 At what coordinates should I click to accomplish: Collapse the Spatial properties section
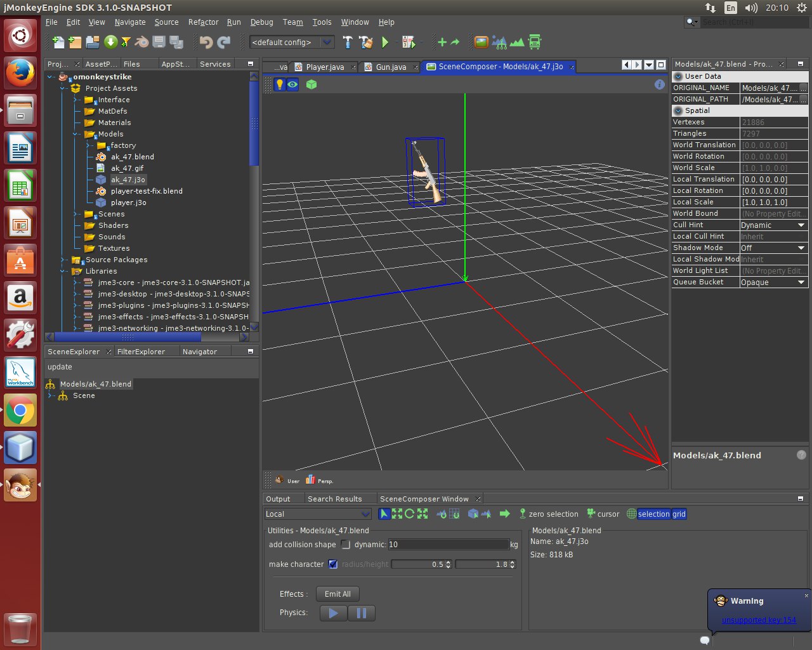(x=678, y=110)
